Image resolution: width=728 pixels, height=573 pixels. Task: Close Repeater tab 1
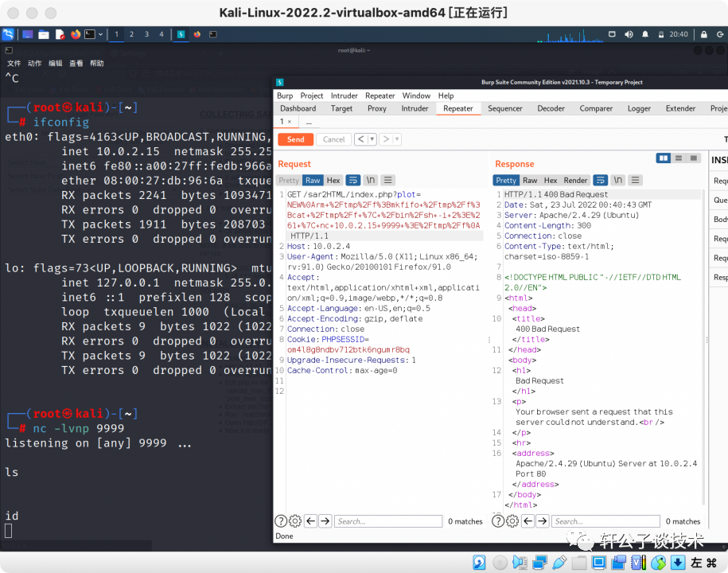pyautogui.click(x=290, y=122)
